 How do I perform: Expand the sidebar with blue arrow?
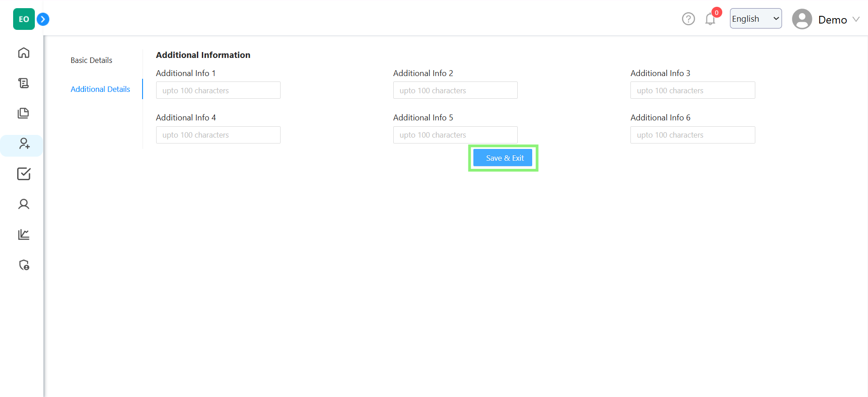(43, 19)
